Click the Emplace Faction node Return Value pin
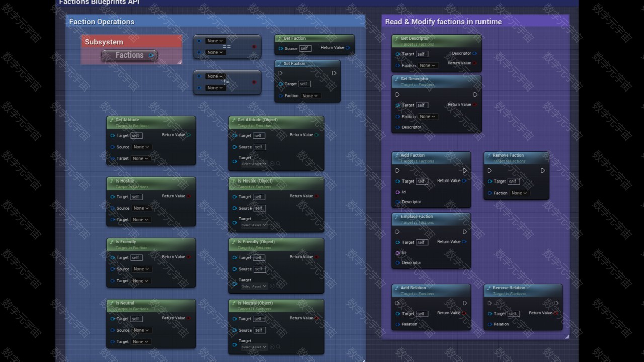 (464, 242)
